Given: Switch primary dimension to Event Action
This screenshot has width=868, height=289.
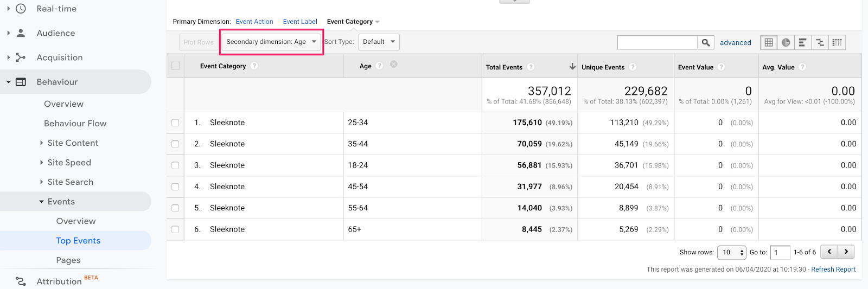Looking at the screenshot, I should (254, 22).
